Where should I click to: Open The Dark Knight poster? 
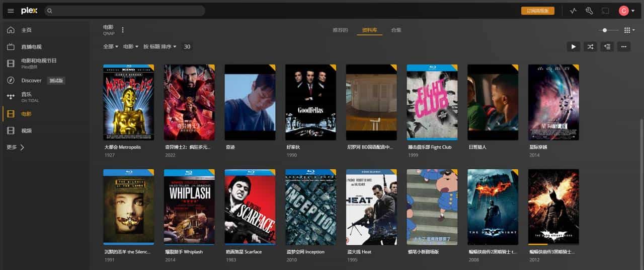tap(493, 207)
